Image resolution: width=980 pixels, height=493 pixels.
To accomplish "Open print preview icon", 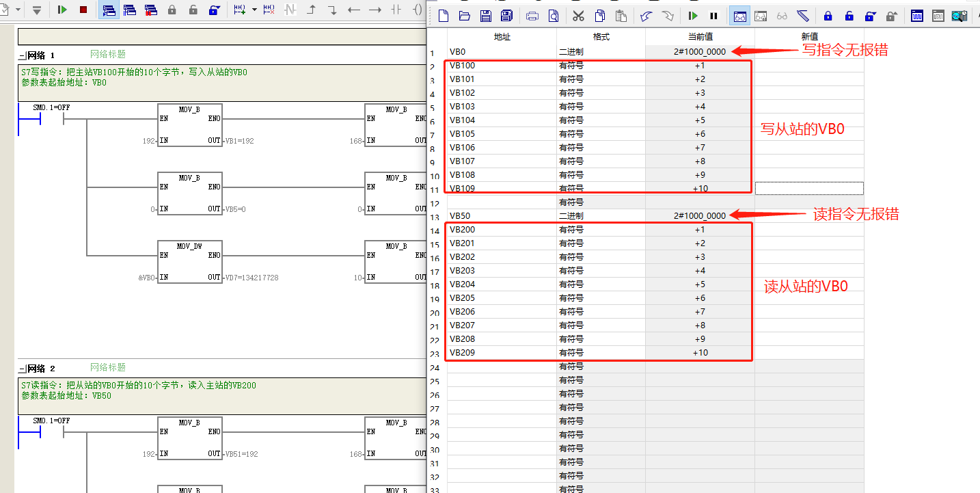I will pos(554,16).
